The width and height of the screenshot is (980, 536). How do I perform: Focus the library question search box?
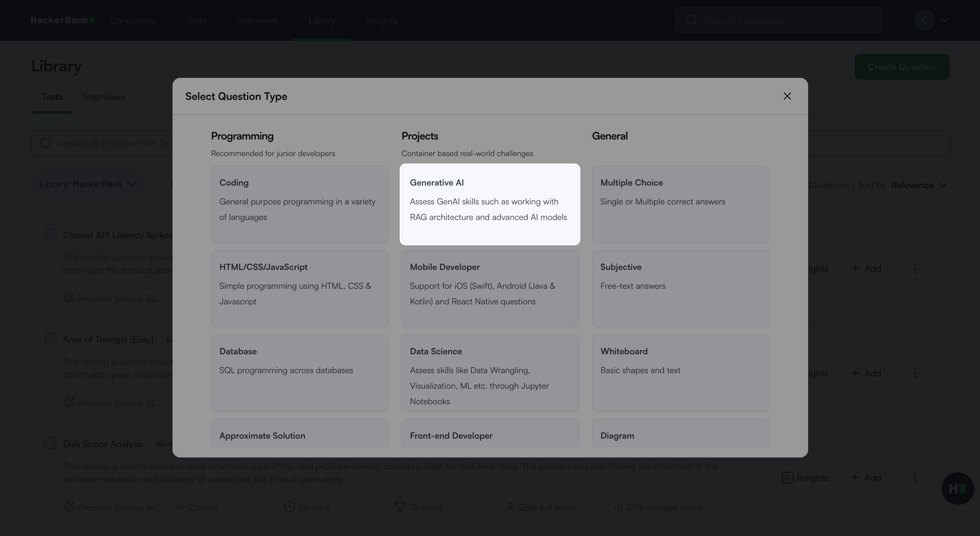tap(490, 143)
